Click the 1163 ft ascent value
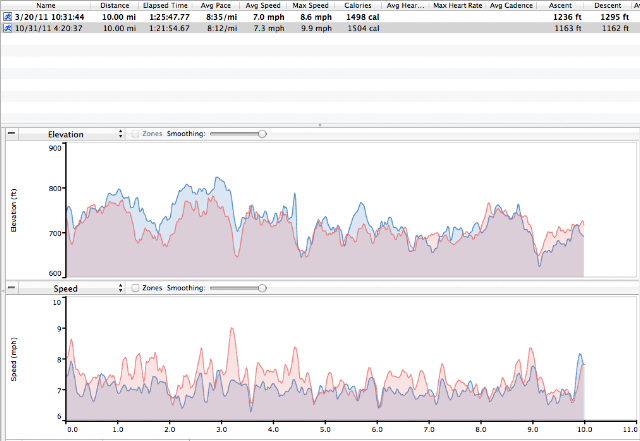 [x=568, y=28]
